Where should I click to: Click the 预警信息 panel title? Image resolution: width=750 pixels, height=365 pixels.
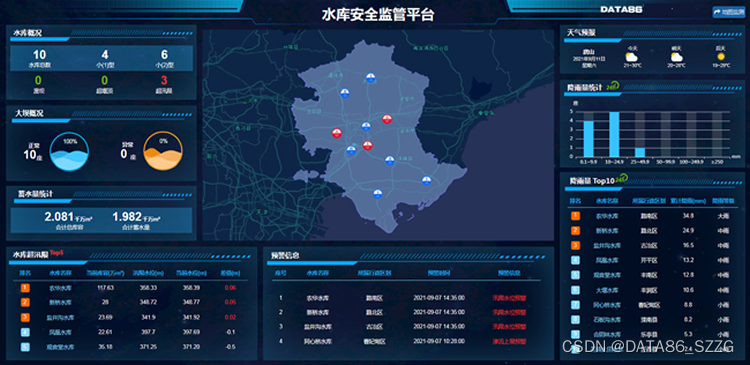tap(285, 255)
